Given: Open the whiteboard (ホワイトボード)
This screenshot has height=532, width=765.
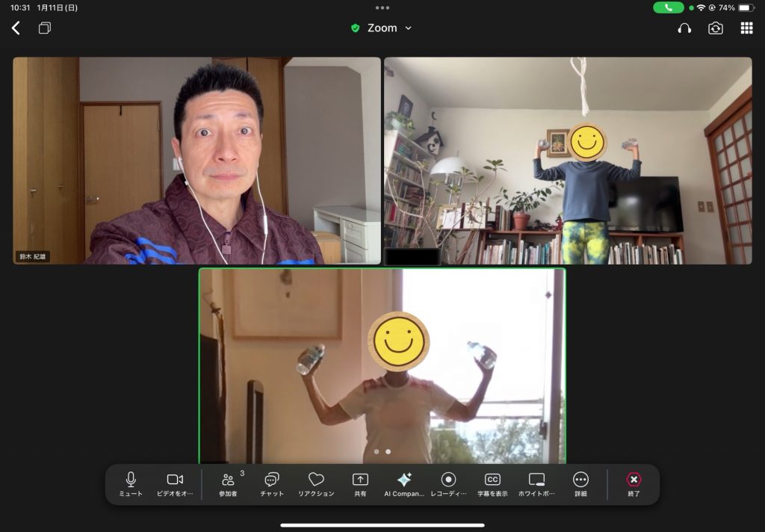Looking at the screenshot, I should (x=536, y=483).
